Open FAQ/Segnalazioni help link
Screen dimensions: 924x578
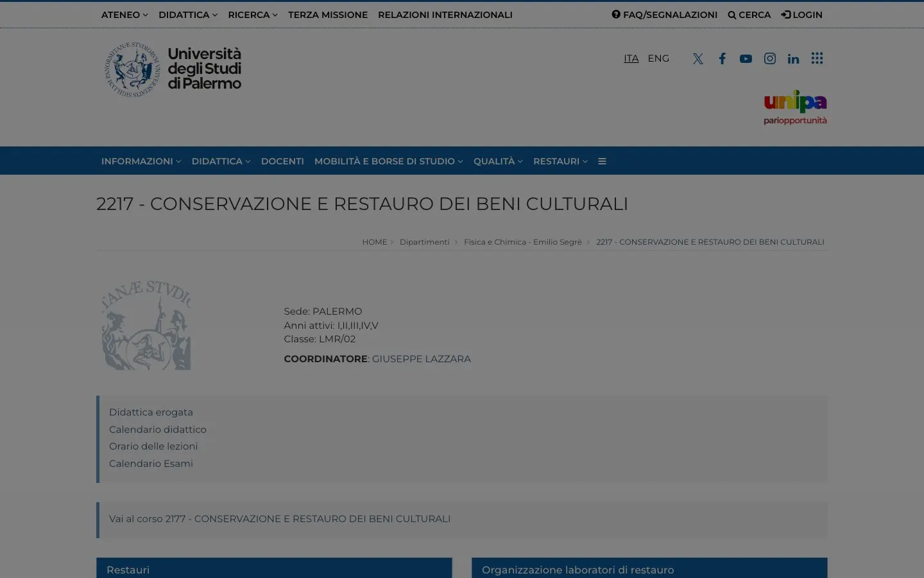click(664, 15)
